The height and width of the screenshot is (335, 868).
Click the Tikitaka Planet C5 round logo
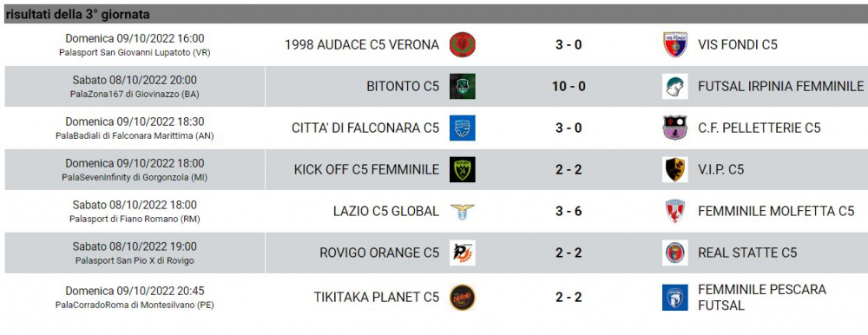463,298
